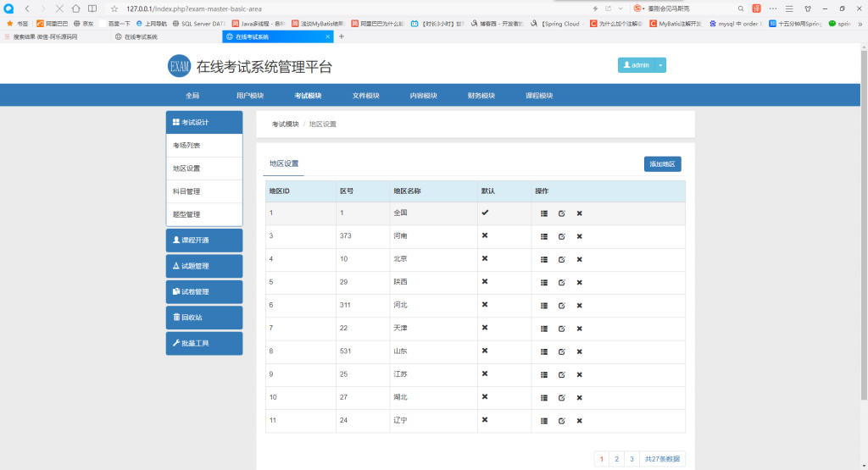Expand the 批量工具 sidebar section
The width and height of the screenshot is (868, 470).
(204, 343)
